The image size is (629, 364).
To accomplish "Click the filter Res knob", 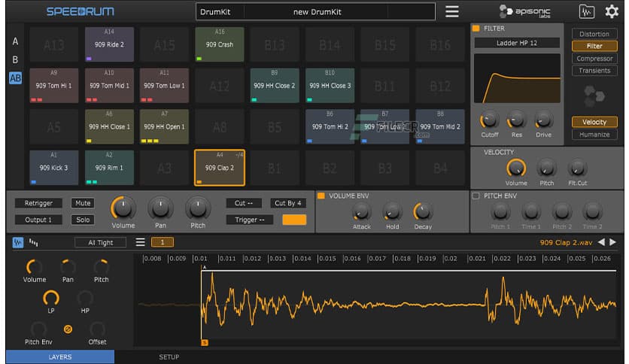I will (x=516, y=120).
